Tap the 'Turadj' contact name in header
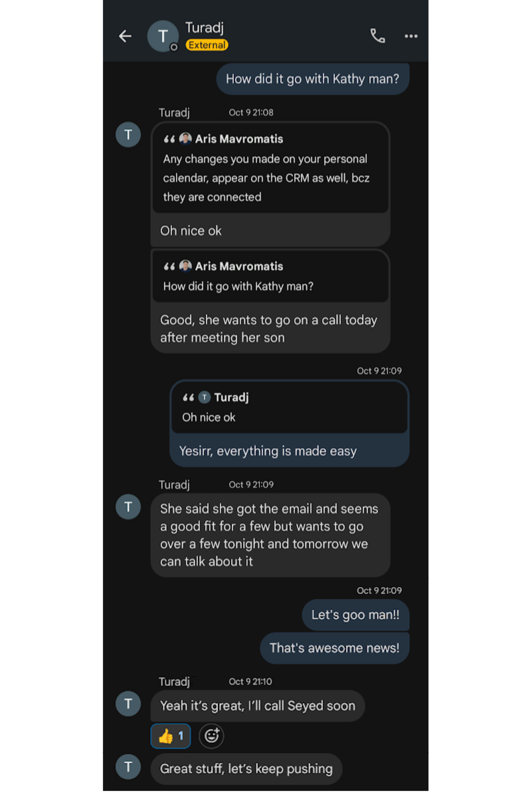Image resolution: width=532 pixels, height=796 pixels. pyautogui.click(x=205, y=28)
